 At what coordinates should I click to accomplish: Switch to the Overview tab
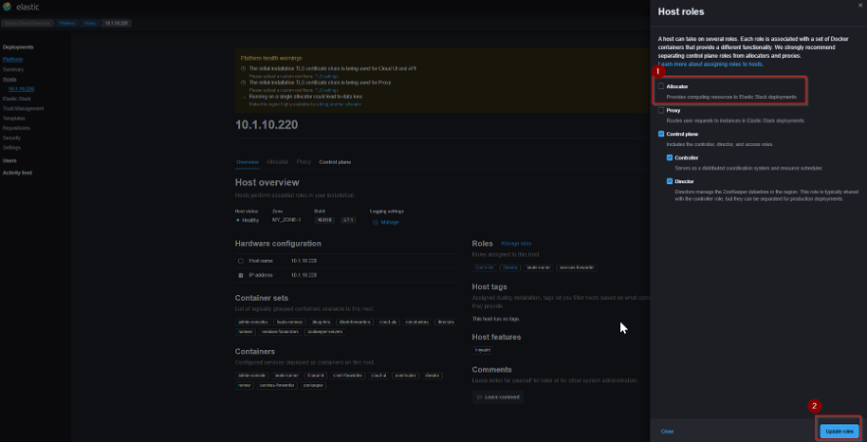pos(248,162)
